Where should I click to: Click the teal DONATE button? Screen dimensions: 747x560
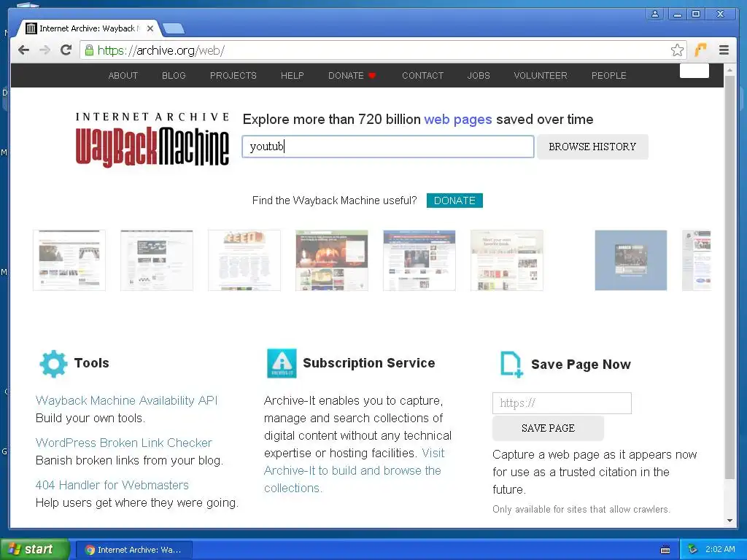[454, 201]
